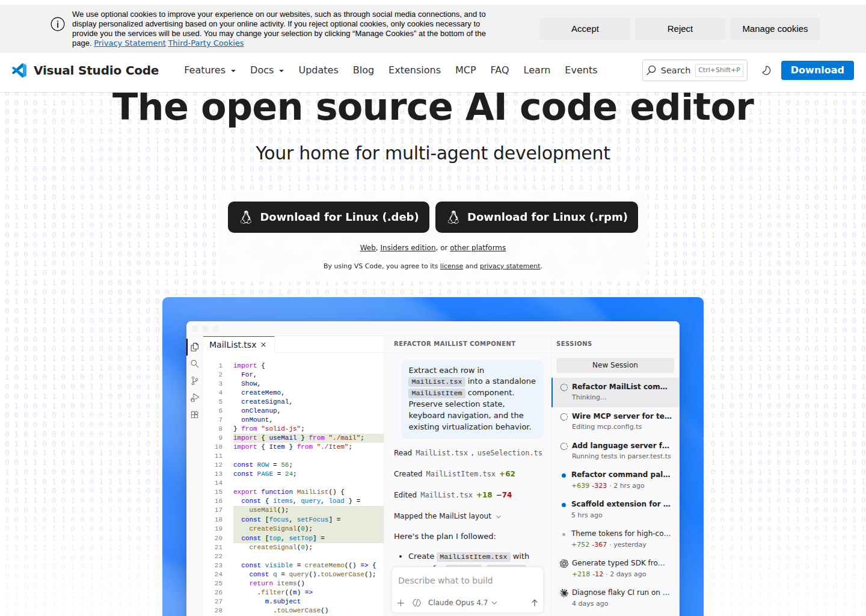Toggle the dark theme moon icon
Viewport: 866px width, 616px height.
(766, 70)
